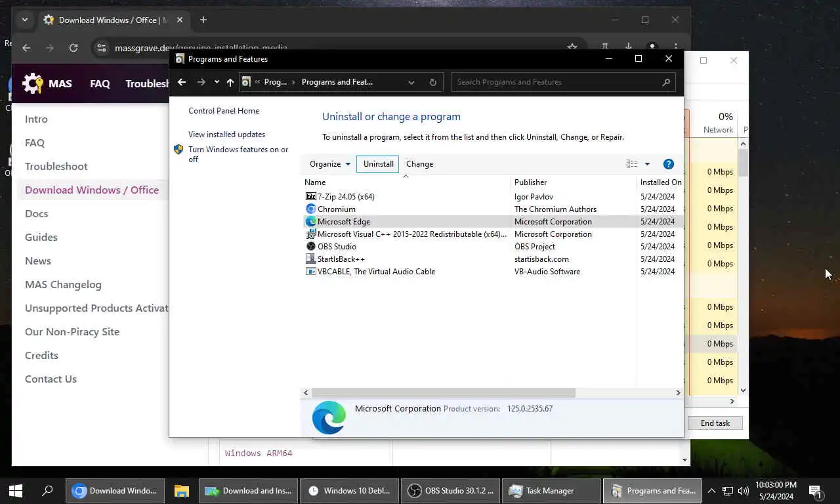
Task: Go back in Programs and Features window
Action: click(x=182, y=82)
